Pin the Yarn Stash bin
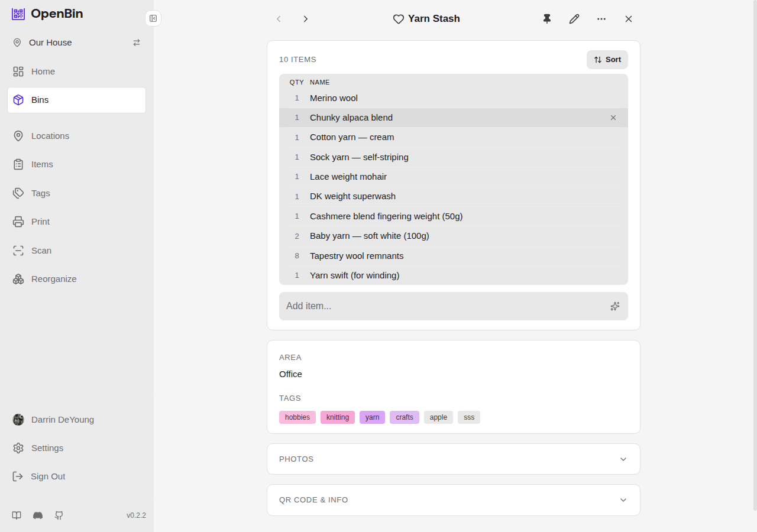The height and width of the screenshot is (532, 757). pyautogui.click(x=547, y=19)
